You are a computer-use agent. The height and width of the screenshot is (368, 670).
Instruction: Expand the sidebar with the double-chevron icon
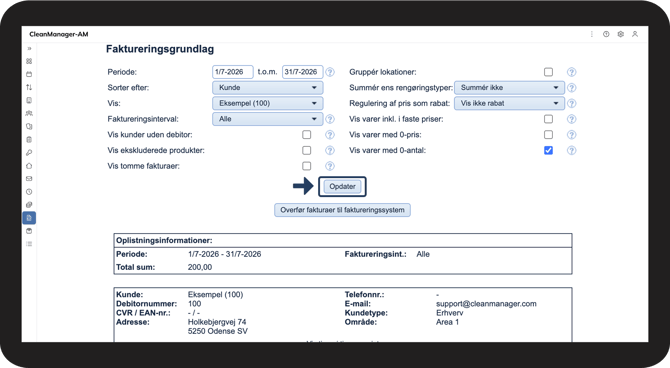pyautogui.click(x=29, y=48)
